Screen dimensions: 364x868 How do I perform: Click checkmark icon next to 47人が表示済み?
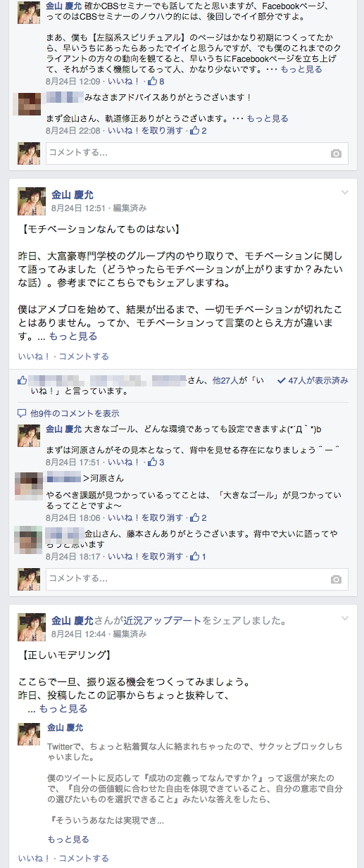282,380
